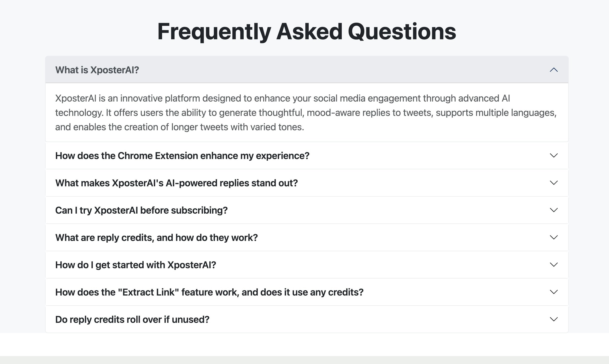Screen dimensions: 609x364
Task: Click chevron beside 'Can I try XposterAI' question
Action: click(x=554, y=210)
